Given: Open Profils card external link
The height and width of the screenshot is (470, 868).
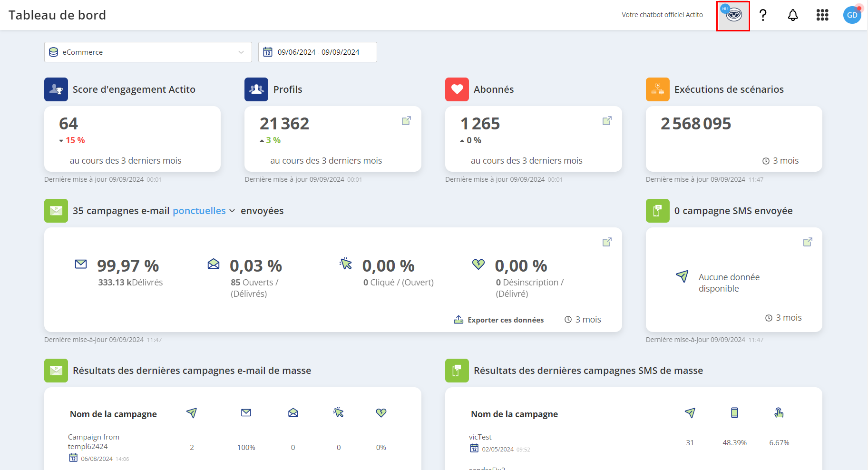Looking at the screenshot, I should (x=406, y=121).
